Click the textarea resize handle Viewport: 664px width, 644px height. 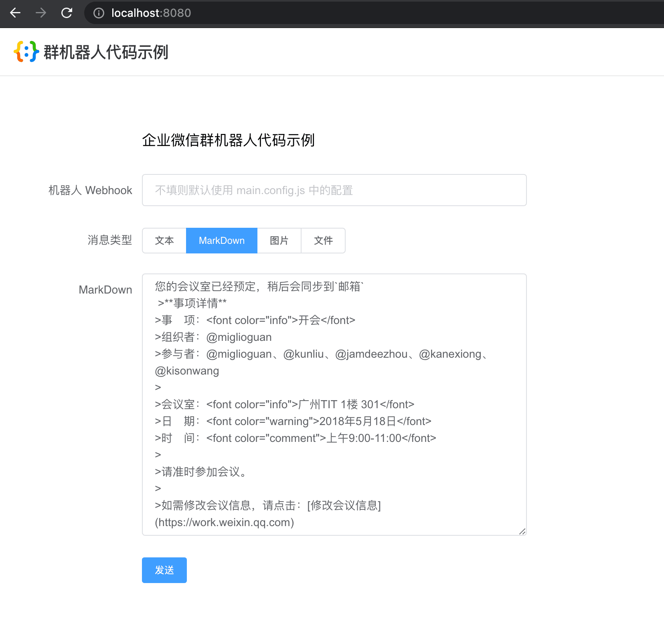522,531
